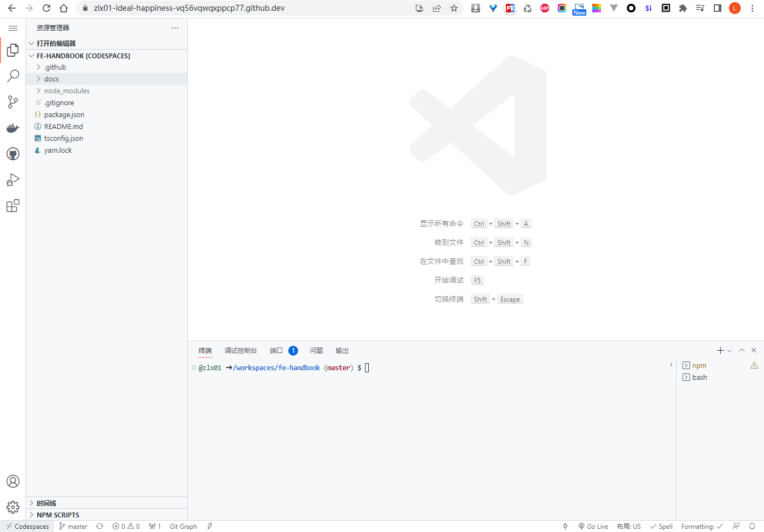This screenshot has height=532, width=764.
Task: Toggle the browser side panel
Action: coord(718,8)
